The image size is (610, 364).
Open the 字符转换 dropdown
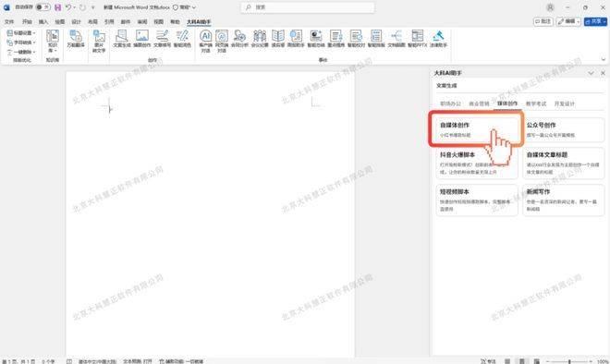click(x=21, y=42)
